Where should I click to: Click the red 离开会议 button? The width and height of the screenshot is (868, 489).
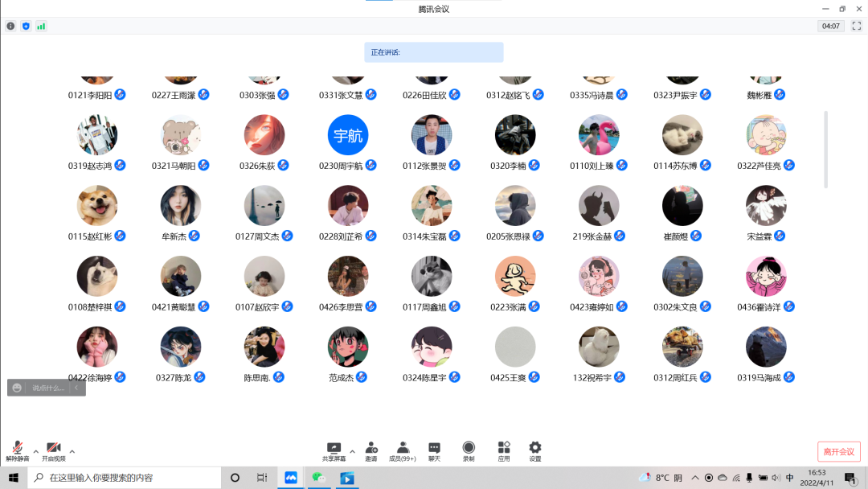(x=838, y=451)
